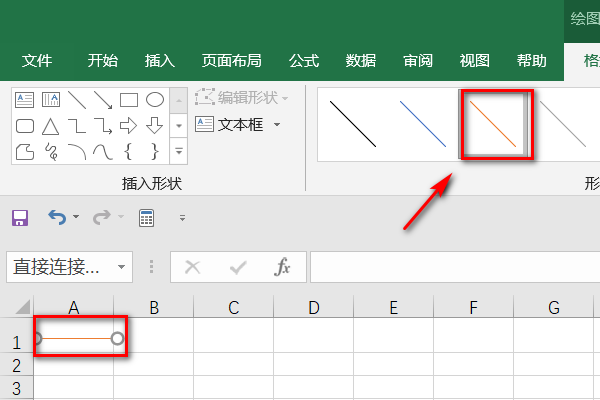The width and height of the screenshot is (600, 400).
Task: Select column D header
Action: click(314, 307)
